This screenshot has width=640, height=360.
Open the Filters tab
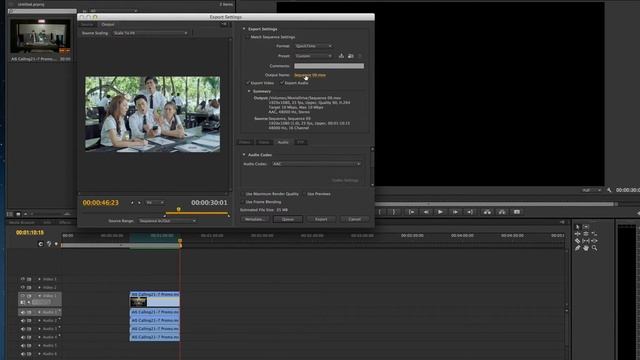click(245, 142)
